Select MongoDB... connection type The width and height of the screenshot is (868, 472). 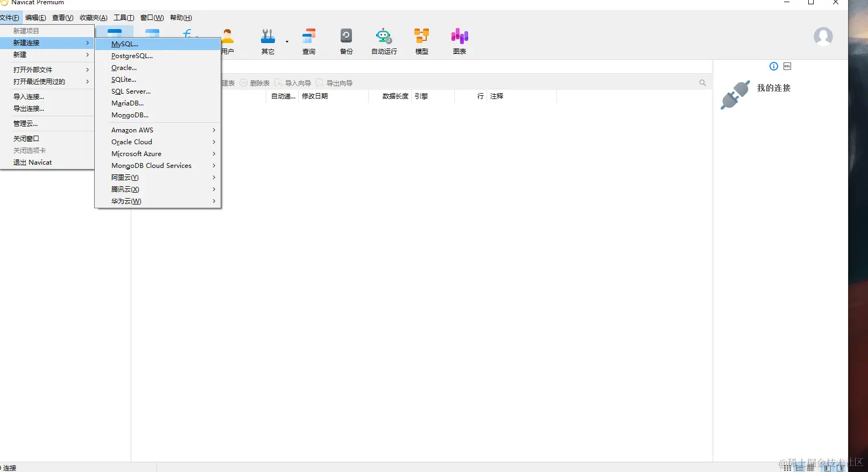(158, 115)
